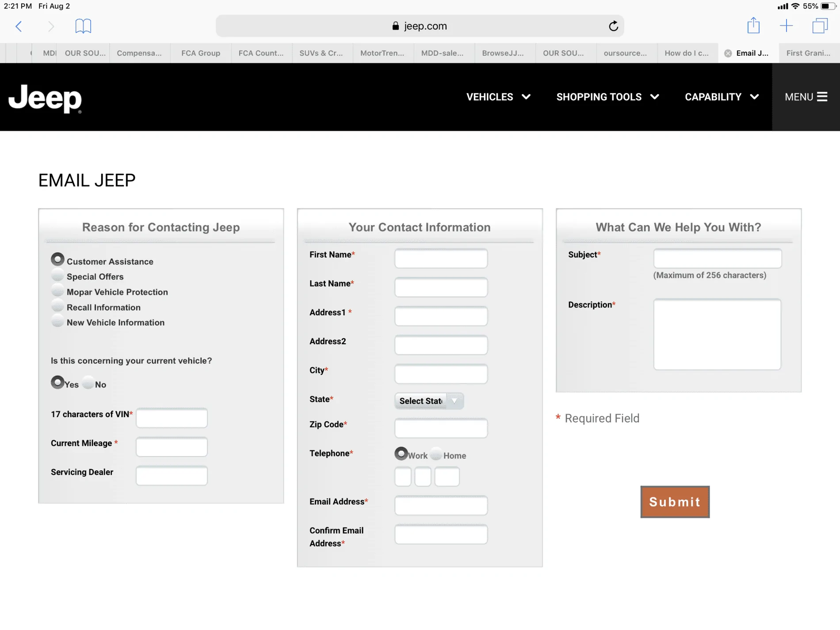The width and height of the screenshot is (840, 630).
Task: Open the hamburger MENU
Action: point(806,97)
